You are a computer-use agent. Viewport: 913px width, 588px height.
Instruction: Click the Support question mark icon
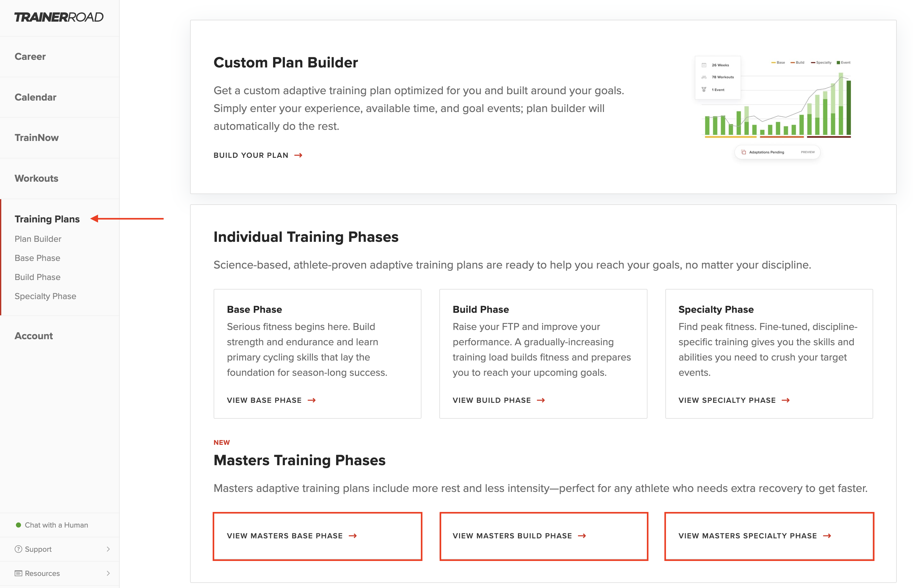click(18, 549)
